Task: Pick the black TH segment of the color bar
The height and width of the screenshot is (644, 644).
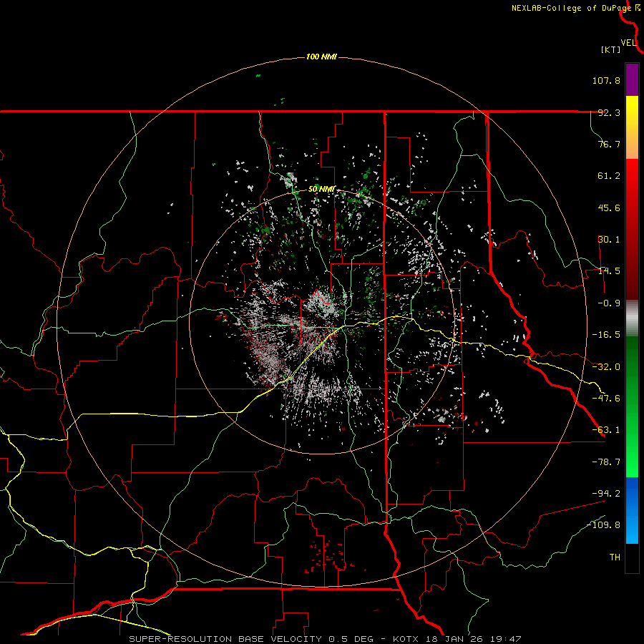Action: pos(632,558)
